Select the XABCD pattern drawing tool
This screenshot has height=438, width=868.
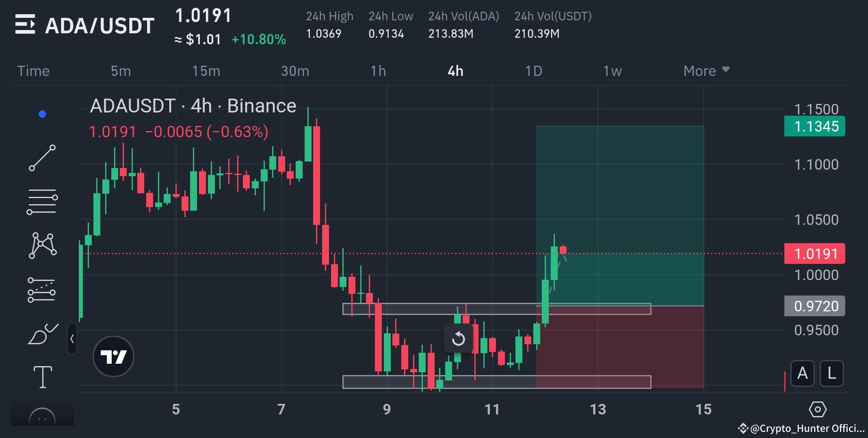coord(42,245)
